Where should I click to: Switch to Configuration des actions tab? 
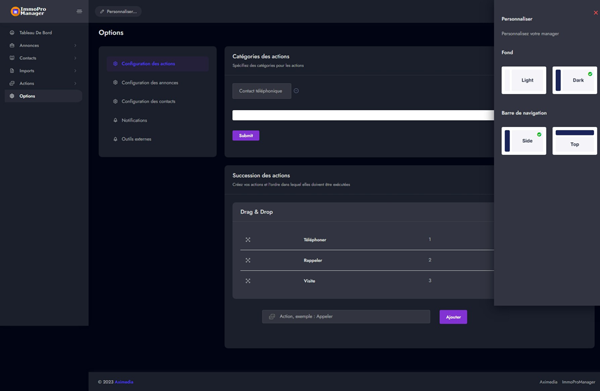[x=158, y=64]
